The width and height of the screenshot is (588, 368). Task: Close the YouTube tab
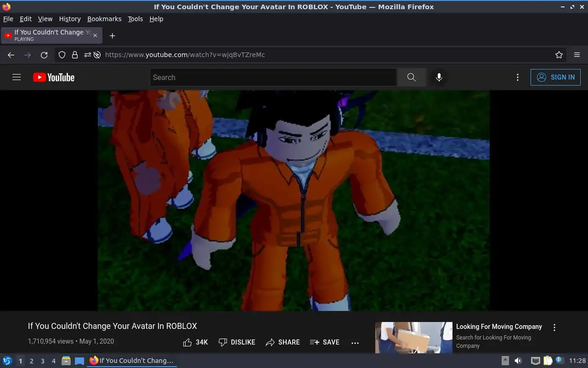click(x=95, y=35)
